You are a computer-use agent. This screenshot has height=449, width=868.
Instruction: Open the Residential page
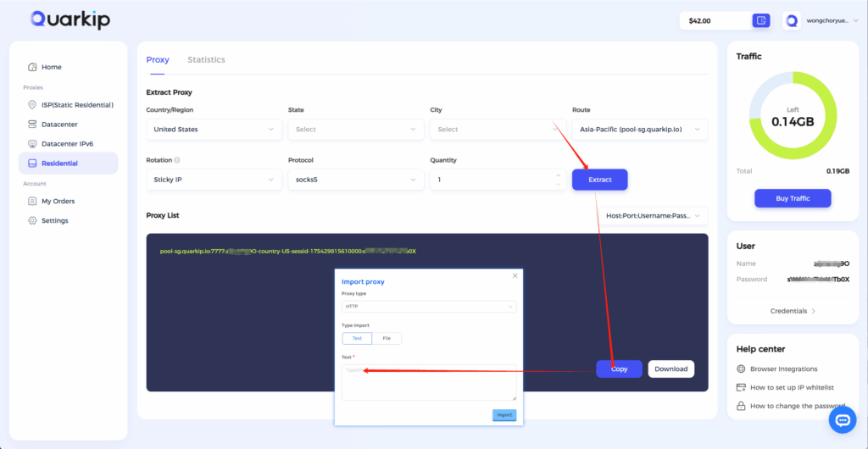[x=68, y=164]
